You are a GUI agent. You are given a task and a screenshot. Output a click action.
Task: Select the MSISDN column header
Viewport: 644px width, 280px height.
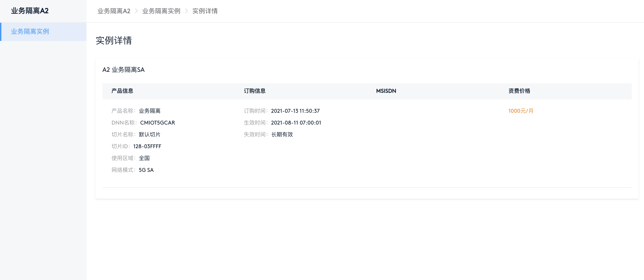[386, 91]
